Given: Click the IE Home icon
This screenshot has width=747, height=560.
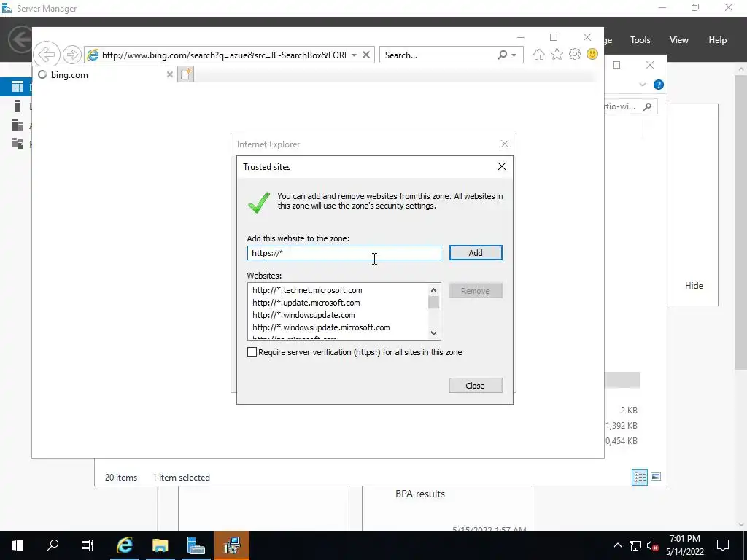Looking at the screenshot, I should pyautogui.click(x=539, y=55).
